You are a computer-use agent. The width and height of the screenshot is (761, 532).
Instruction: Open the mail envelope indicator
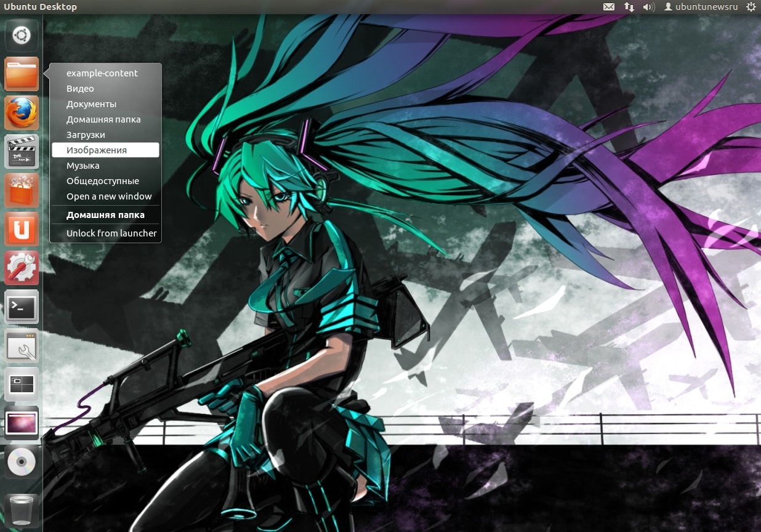click(x=608, y=7)
